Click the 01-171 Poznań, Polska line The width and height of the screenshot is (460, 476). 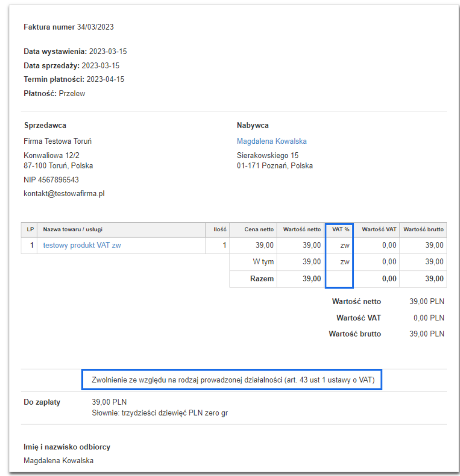pos(275,166)
